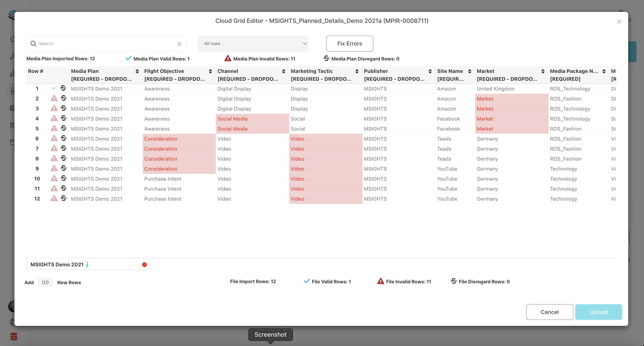Image resolution: width=644 pixels, height=346 pixels.
Task: Switch to the MSIGHTS Demo 2021 sheet tab
Action: coord(57,264)
